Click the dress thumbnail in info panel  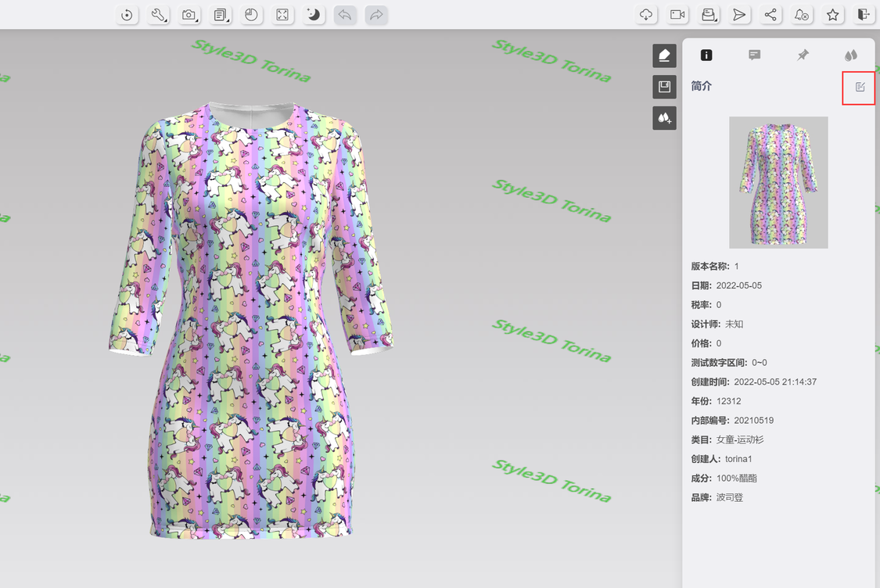[x=778, y=182]
